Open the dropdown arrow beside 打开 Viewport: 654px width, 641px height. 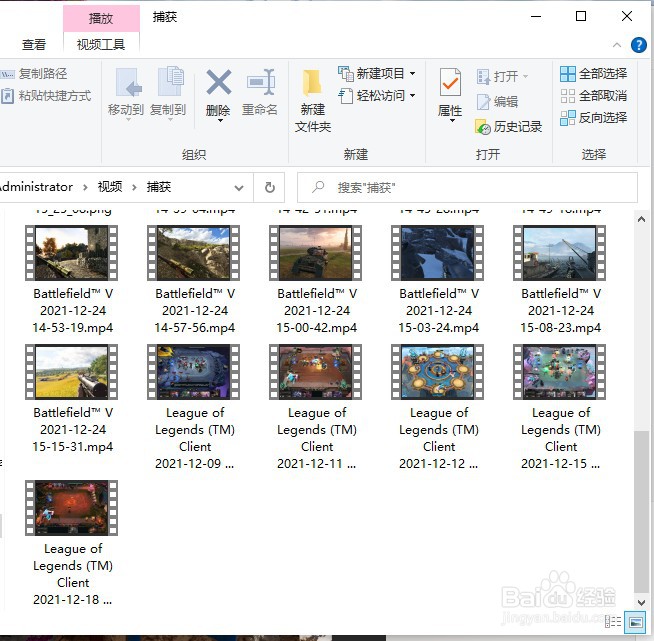(x=525, y=76)
